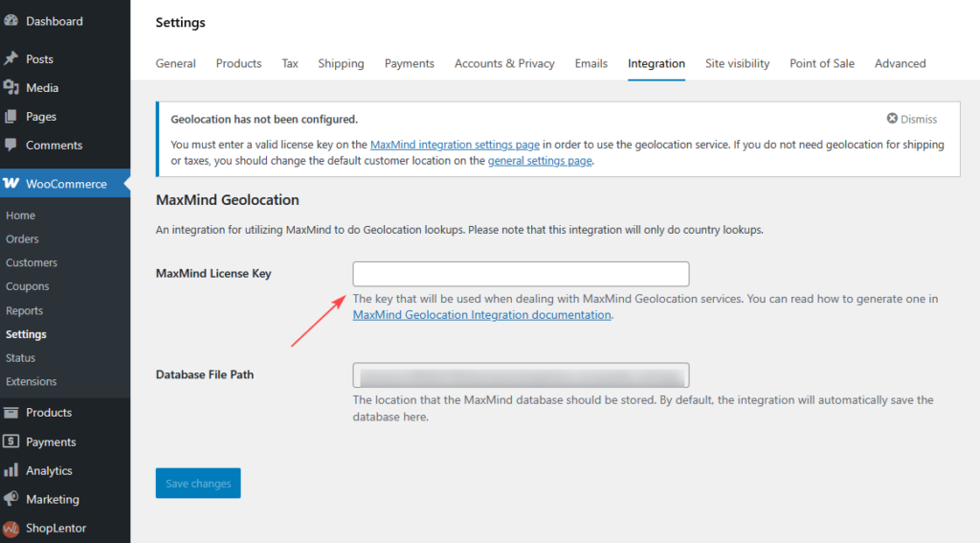Focus the MaxMind License Key field
Image resolution: width=980 pixels, height=543 pixels.
pyautogui.click(x=521, y=274)
